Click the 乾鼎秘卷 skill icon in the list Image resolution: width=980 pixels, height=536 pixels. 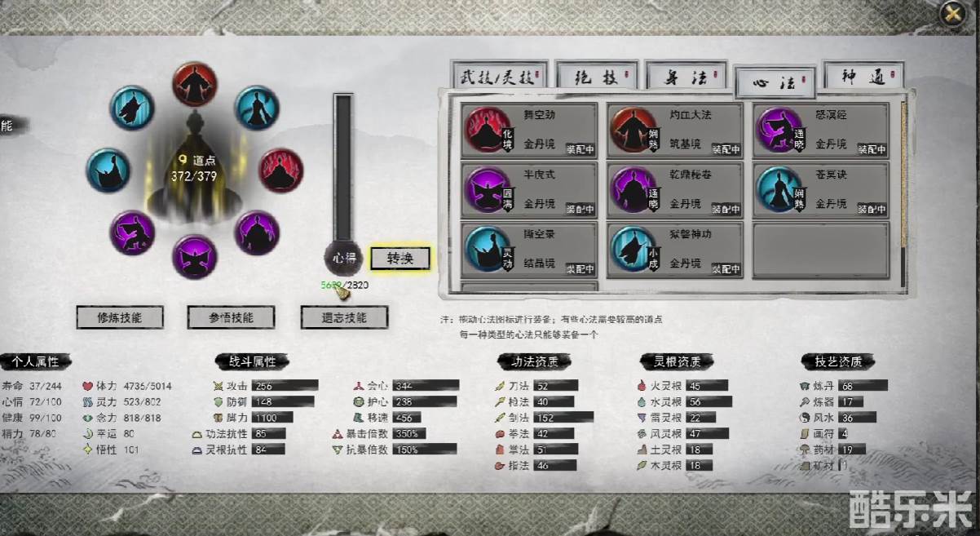click(x=633, y=189)
